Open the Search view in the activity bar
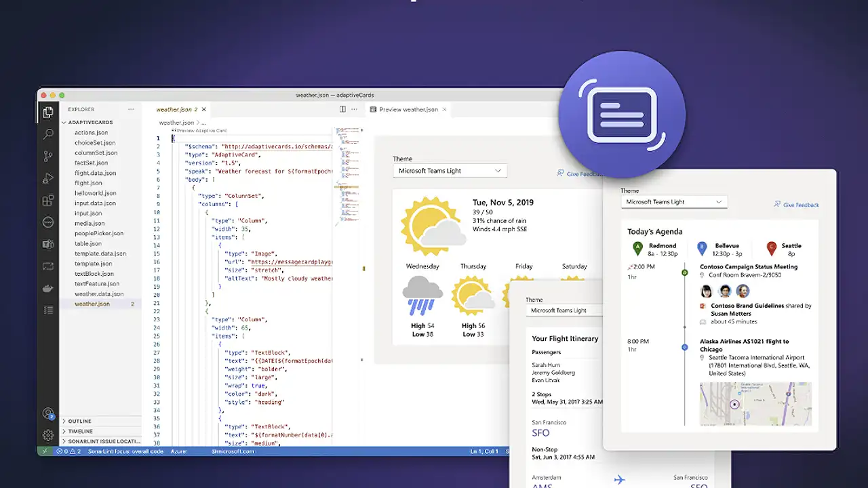 coord(48,134)
